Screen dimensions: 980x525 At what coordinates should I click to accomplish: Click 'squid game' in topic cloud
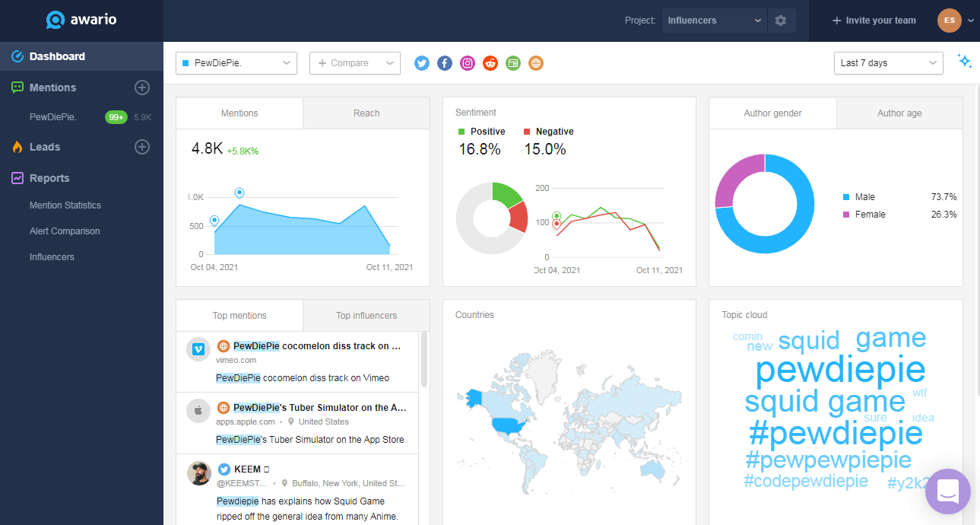(825, 402)
